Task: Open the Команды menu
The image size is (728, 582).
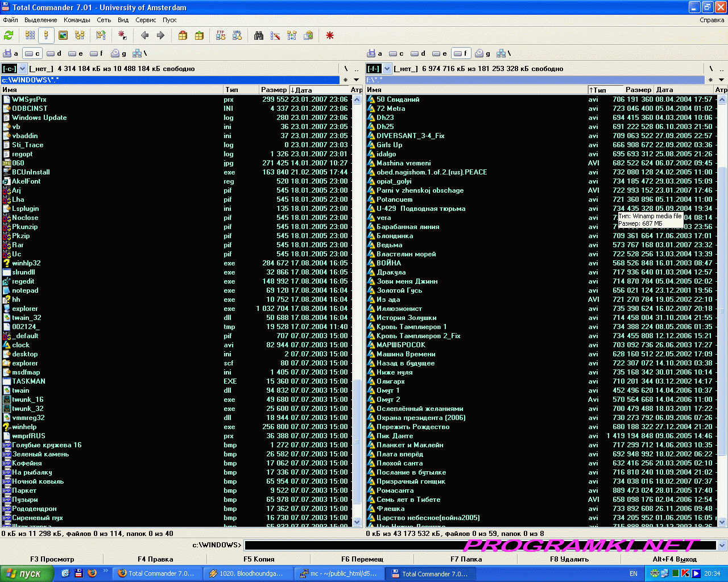Action: coord(77,20)
